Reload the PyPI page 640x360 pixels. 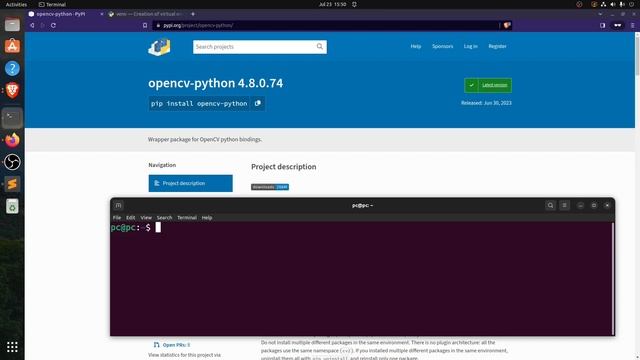tap(53, 25)
